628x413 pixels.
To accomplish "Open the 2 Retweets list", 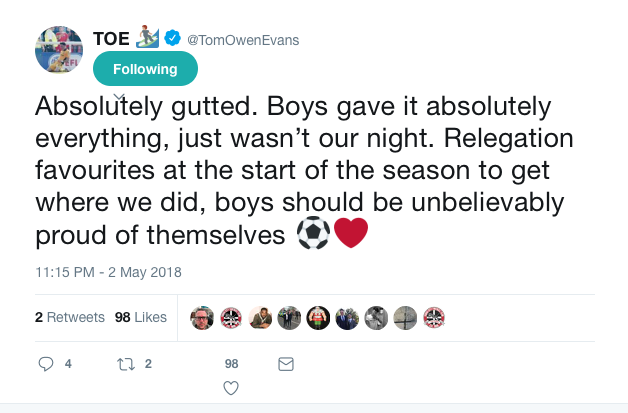I will (x=70, y=317).
